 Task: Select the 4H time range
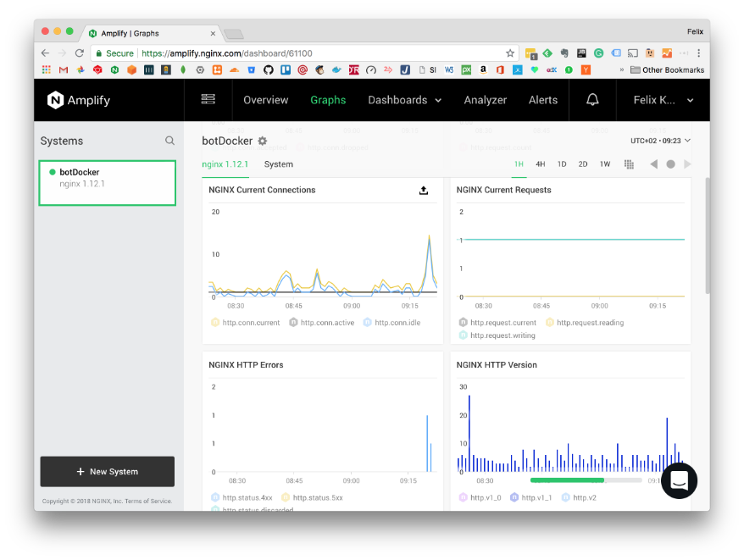540,164
